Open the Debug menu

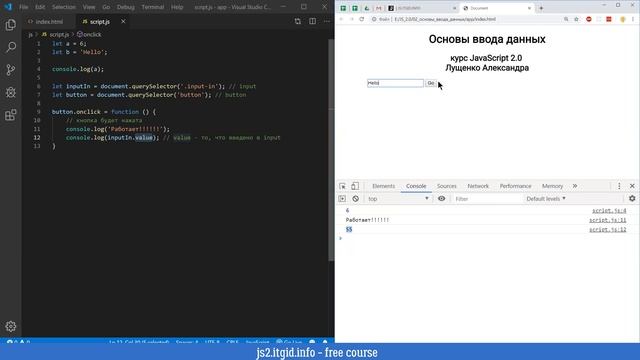pyautogui.click(x=125, y=7)
